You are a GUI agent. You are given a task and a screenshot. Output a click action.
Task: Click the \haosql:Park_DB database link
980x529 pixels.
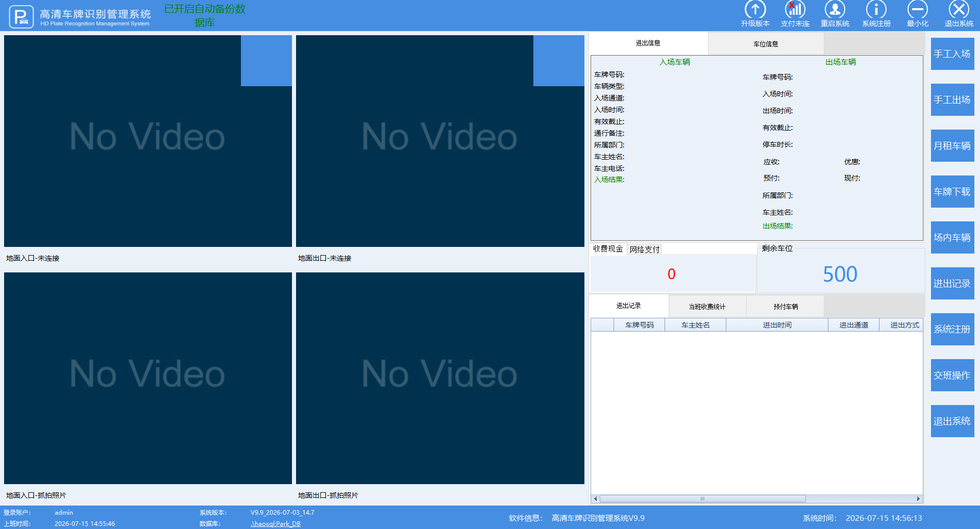[x=276, y=524]
